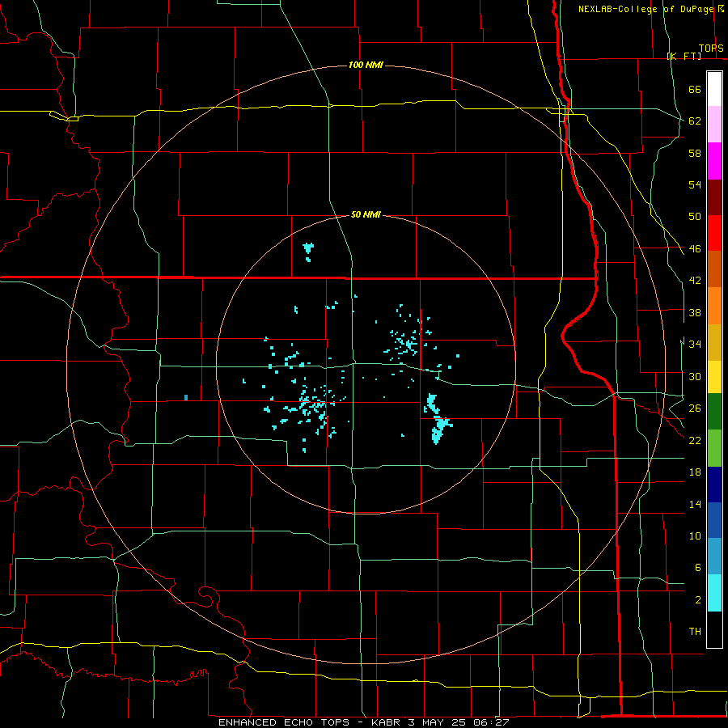
Task: Click the navy blue legend swatch
Action: point(714,485)
